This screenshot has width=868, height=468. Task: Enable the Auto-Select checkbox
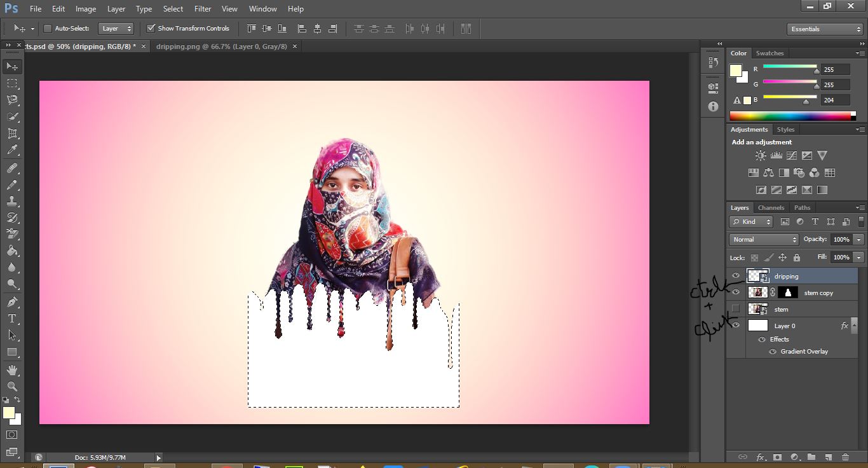(48, 29)
